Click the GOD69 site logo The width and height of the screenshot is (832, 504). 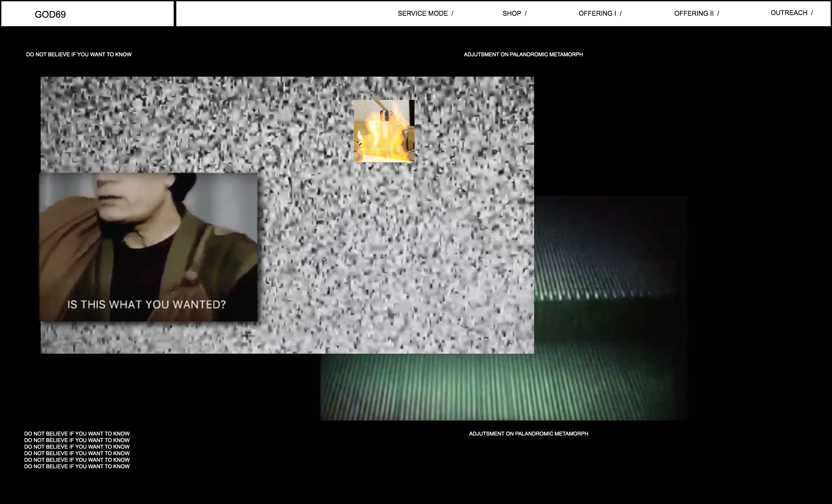[50, 14]
